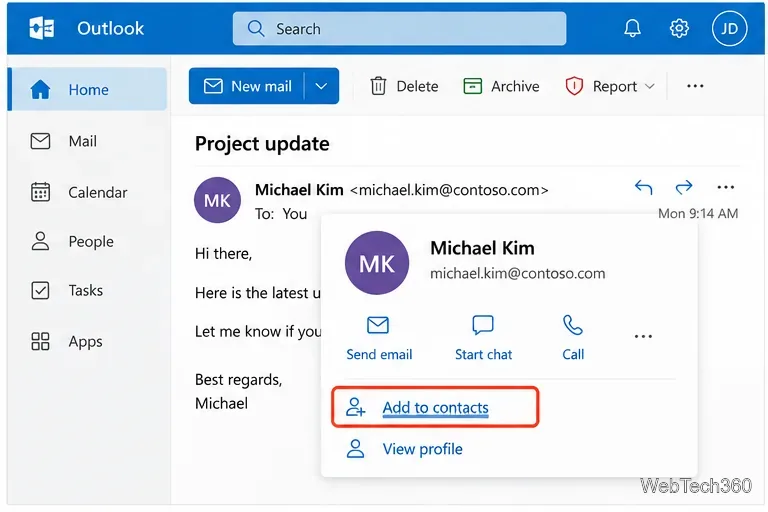Click the Mail envelope sidebar icon
Viewport: 768px width, 512px height.
point(40,141)
